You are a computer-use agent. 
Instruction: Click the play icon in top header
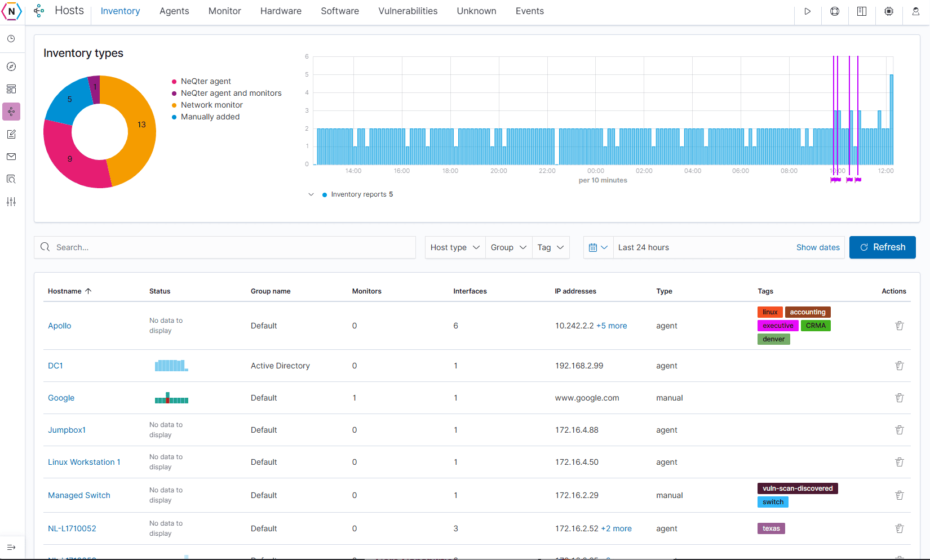tap(807, 11)
